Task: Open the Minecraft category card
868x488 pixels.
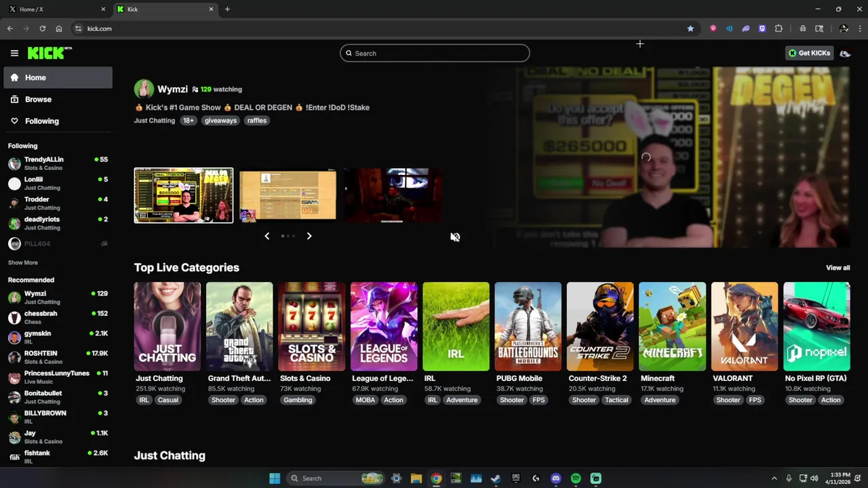Action: [x=672, y=327]
